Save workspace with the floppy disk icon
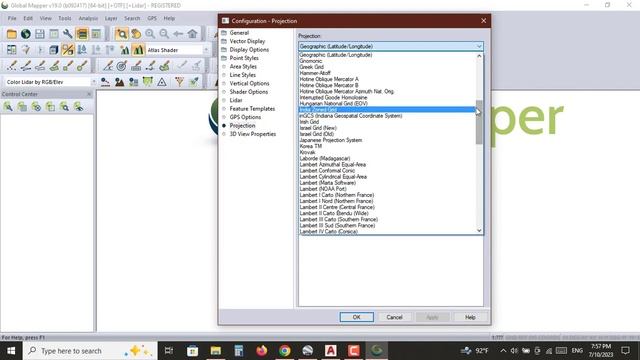The image size is (640, 360). click(40, 34)
